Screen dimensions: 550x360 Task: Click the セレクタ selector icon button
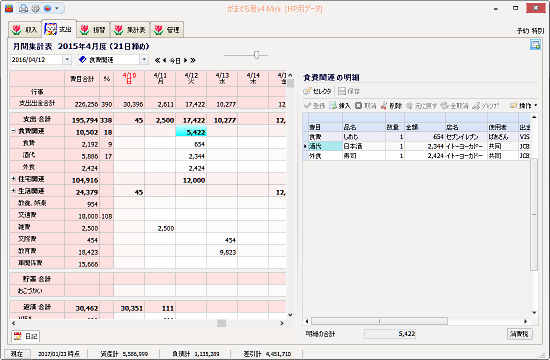pos(317,91)
